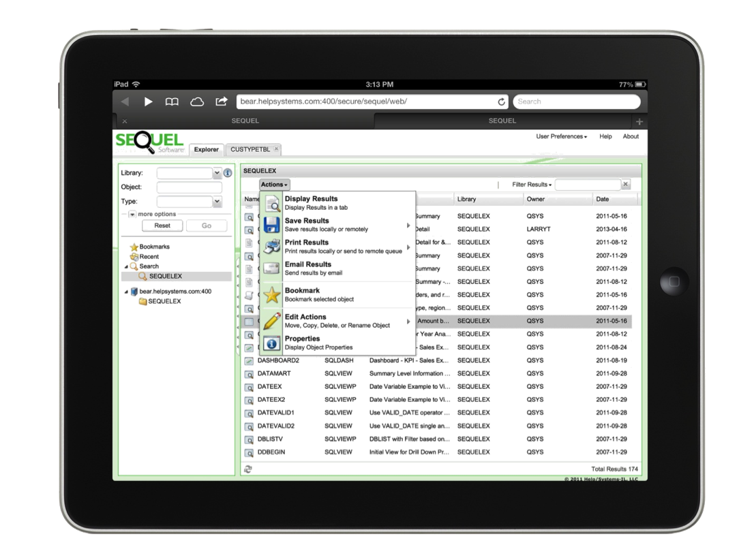Clear the Filter Results box with X
Screen dimensions: 754x560
(626, 184)
